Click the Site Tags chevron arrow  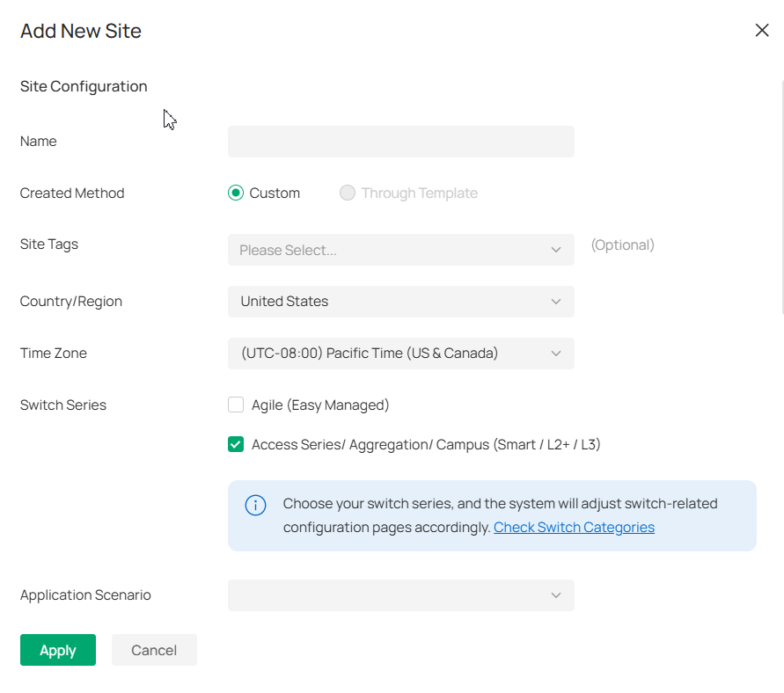556,250
